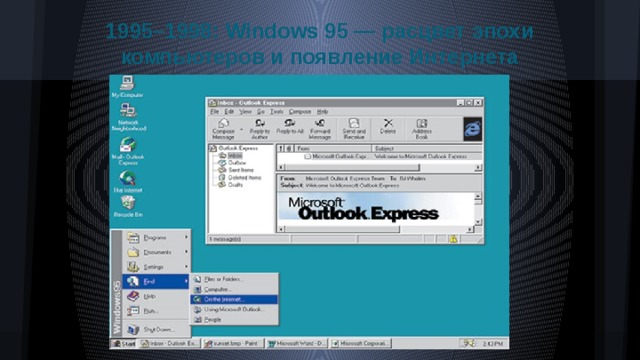
Task: Open the Recycle Bin icon
Action: pos(128,206)
